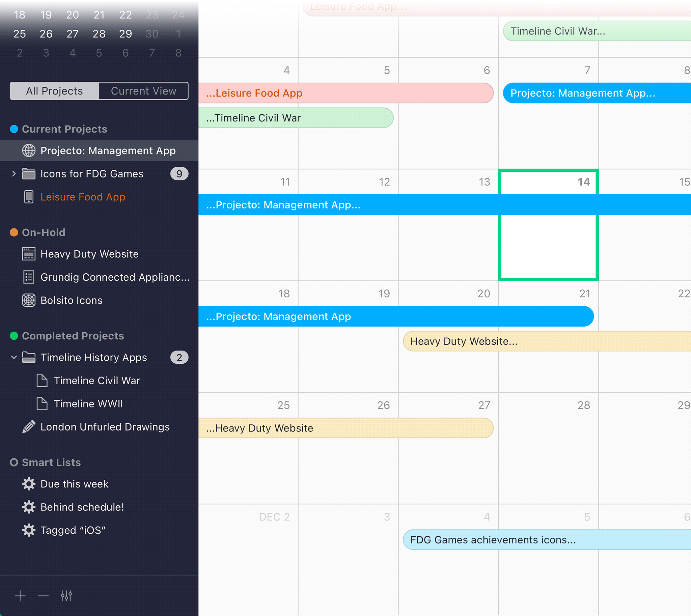
Task: Select Timeline WWII in the sidebar
Action: click(88, 404)
